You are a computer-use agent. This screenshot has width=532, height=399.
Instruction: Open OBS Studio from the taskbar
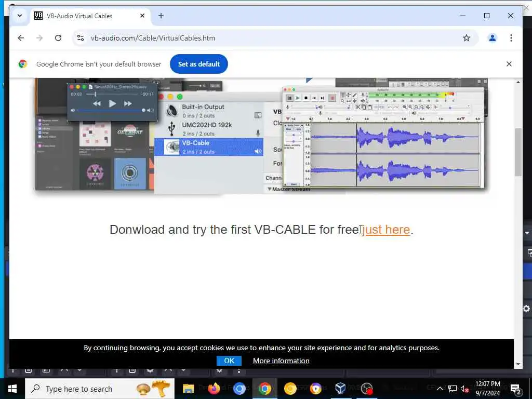(x=366, y=389)
